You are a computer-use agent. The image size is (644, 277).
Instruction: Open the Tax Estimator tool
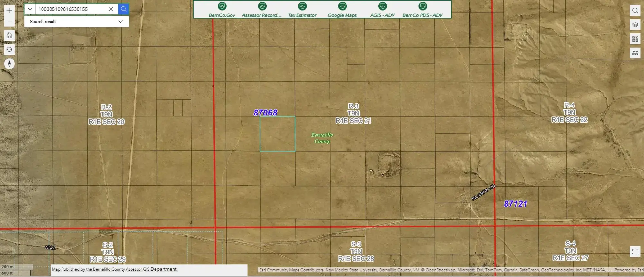302,10
